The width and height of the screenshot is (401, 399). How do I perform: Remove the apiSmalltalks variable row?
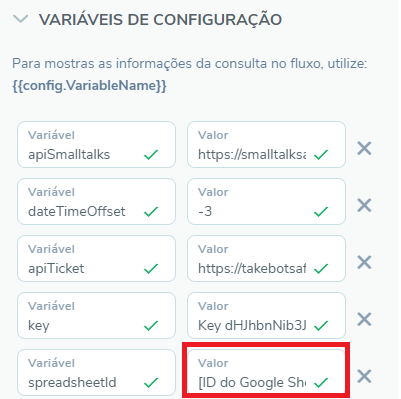click(x=364, y=148)
